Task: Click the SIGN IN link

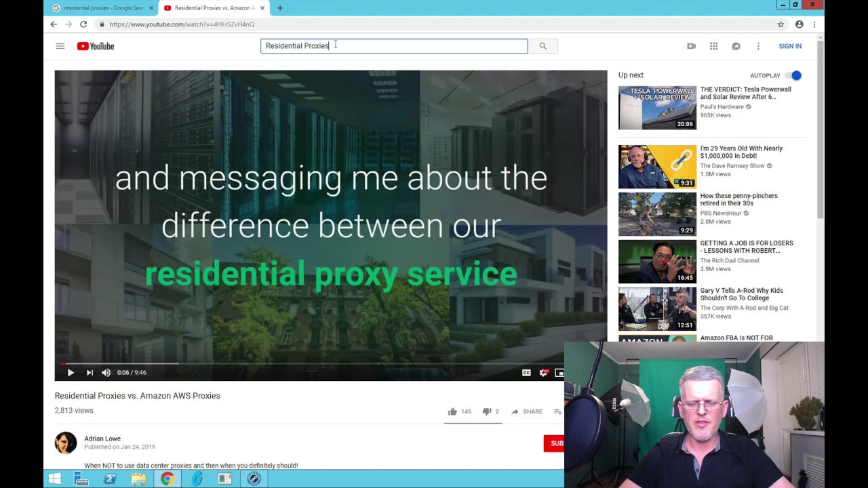Action: [790, 46]
